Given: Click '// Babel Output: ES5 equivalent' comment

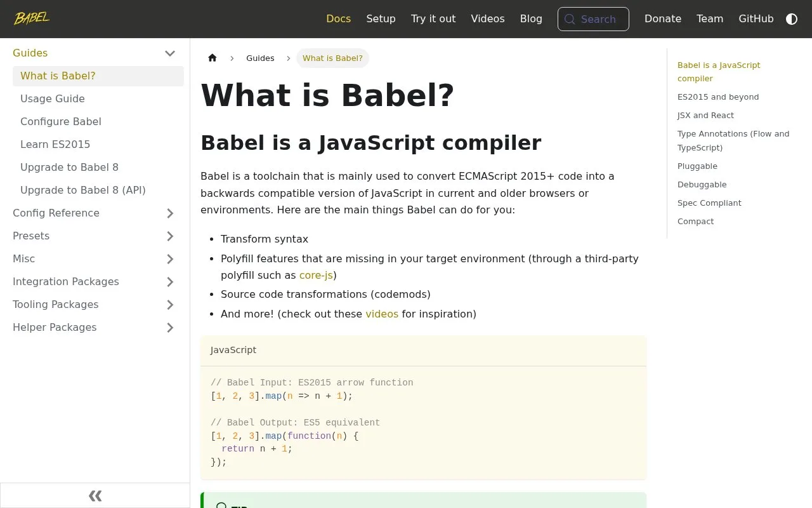Looking at the screenshot, I should pyautogui.click(x=296, y=423).
